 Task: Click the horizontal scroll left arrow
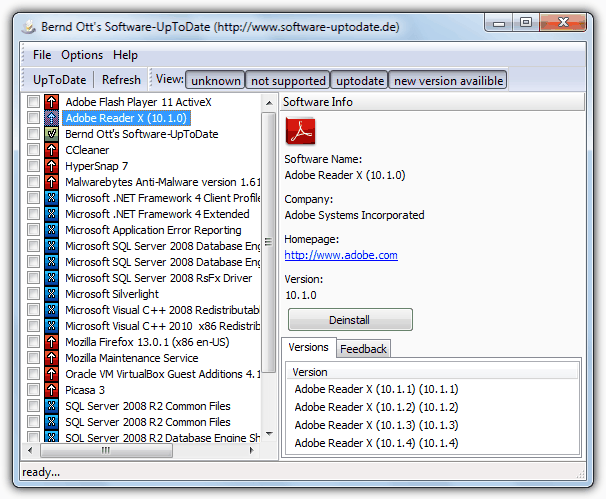coord(31,450)
